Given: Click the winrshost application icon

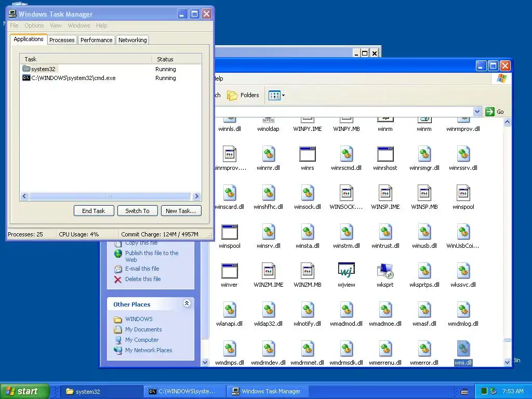Looking at the screenshot, I should (385, 154).
